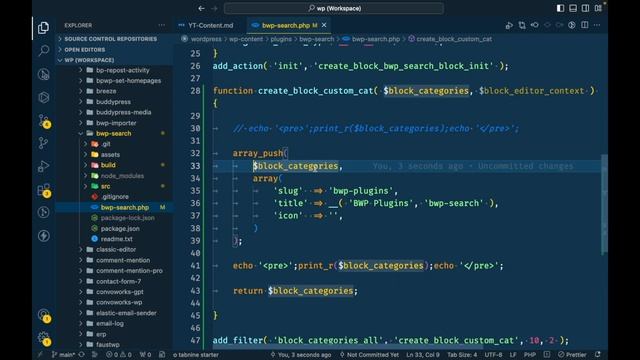Open the lightning bolt activity bar icon
640x360 pixels.
pos(43,236)
